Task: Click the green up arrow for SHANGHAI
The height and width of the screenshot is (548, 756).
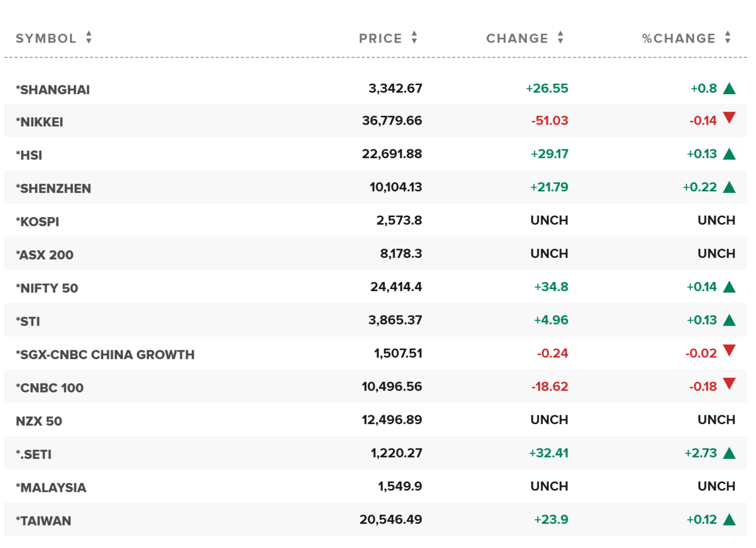Action: (x=729, y=89)
